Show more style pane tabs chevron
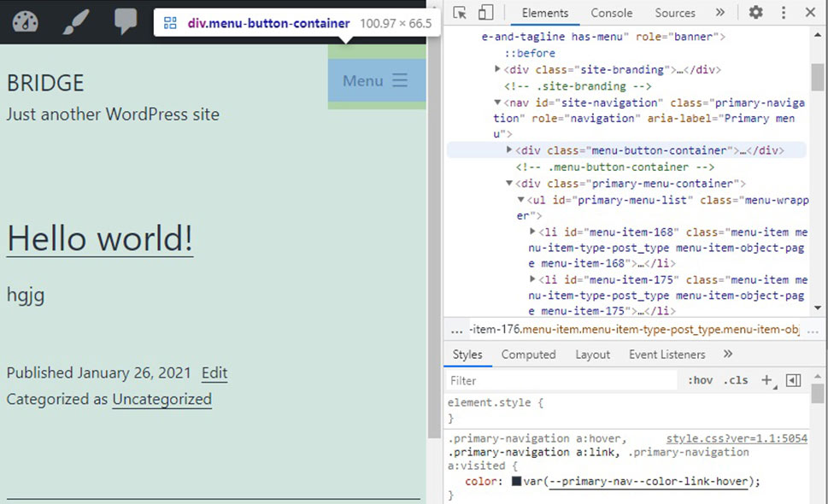 pos(728,355)
